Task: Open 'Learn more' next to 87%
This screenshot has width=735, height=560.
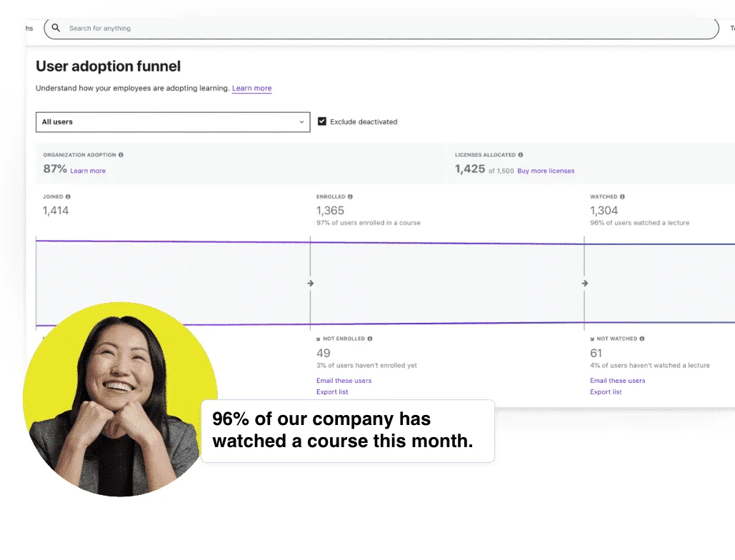Action: pyautogui.click(x=88, y=171)
